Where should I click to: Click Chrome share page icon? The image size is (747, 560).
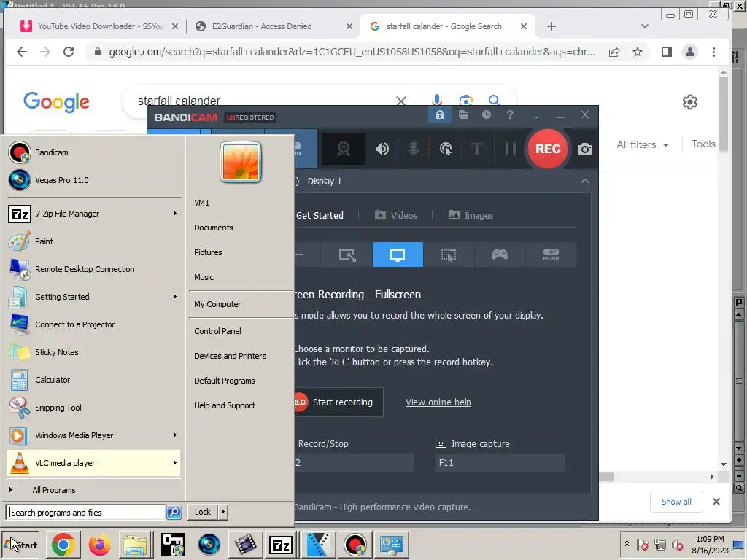(614, 52)
